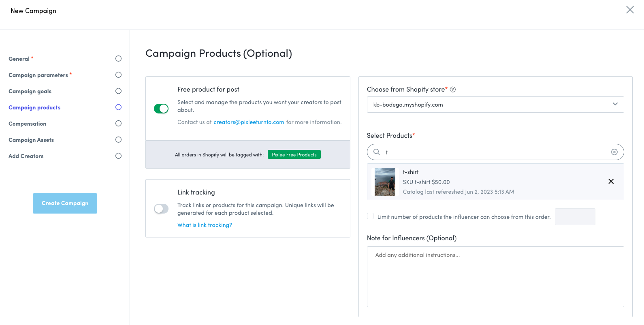Screen dimensions: 644x325
Task: Click the circle indicator next to Compensation
Action: [118, 124]
